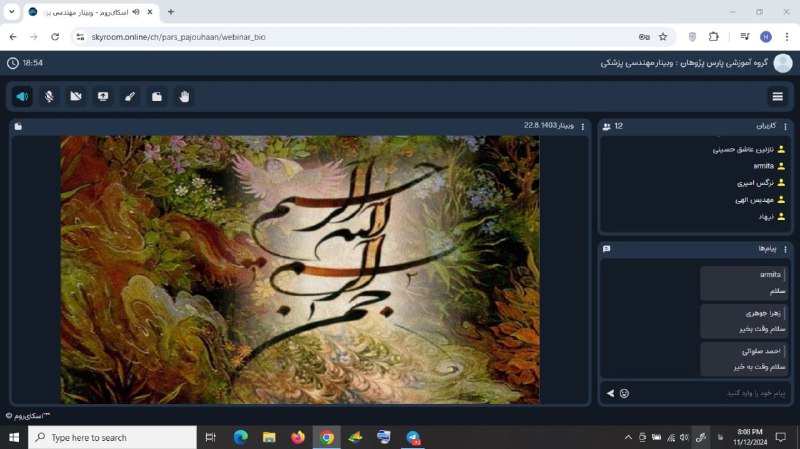Open media control icon in Chrome
The height and width of the screenshot is (449, 800).
click(x=745, y=36)
